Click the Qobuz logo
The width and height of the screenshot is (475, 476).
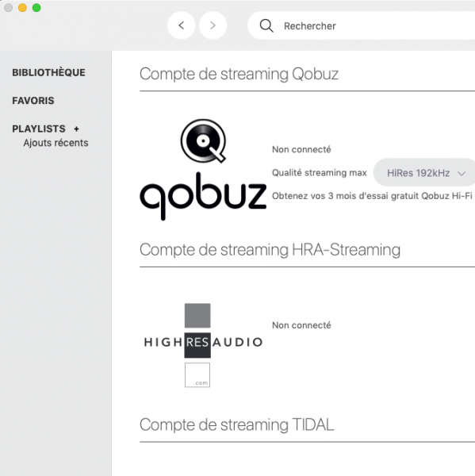pyautogui.click(x=203, y=170)
